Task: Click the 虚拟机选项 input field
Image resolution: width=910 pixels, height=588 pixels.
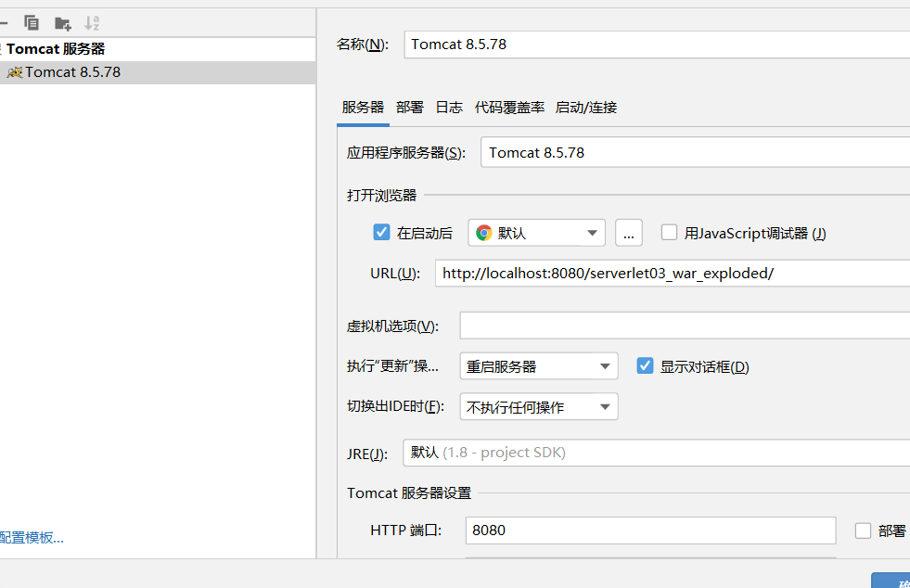Action: [x=685, y=325]
